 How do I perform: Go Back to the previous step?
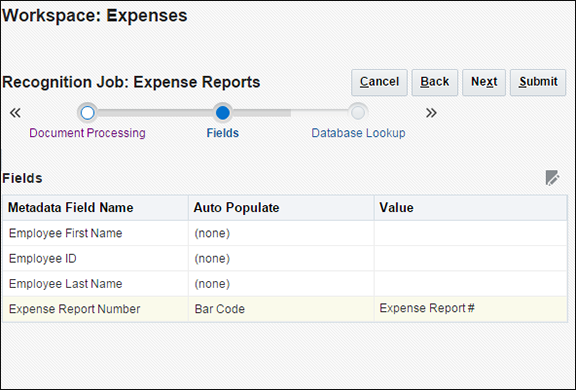tap(435, 82)
